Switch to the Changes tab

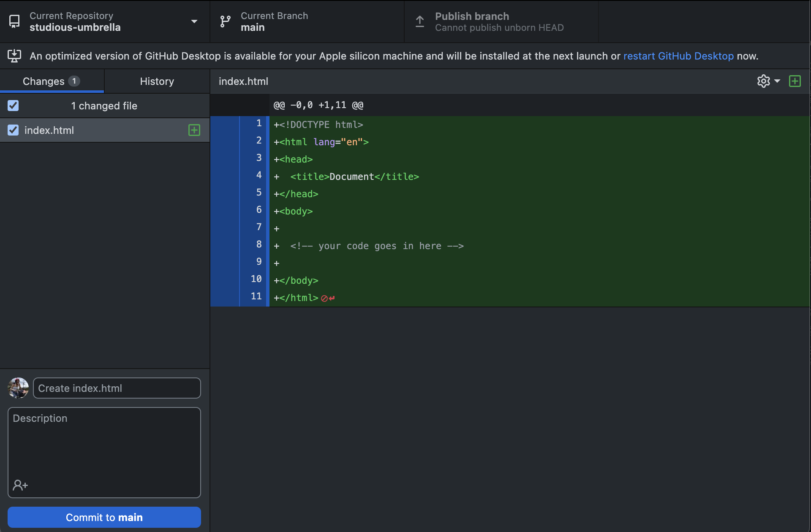click(52, 81)
